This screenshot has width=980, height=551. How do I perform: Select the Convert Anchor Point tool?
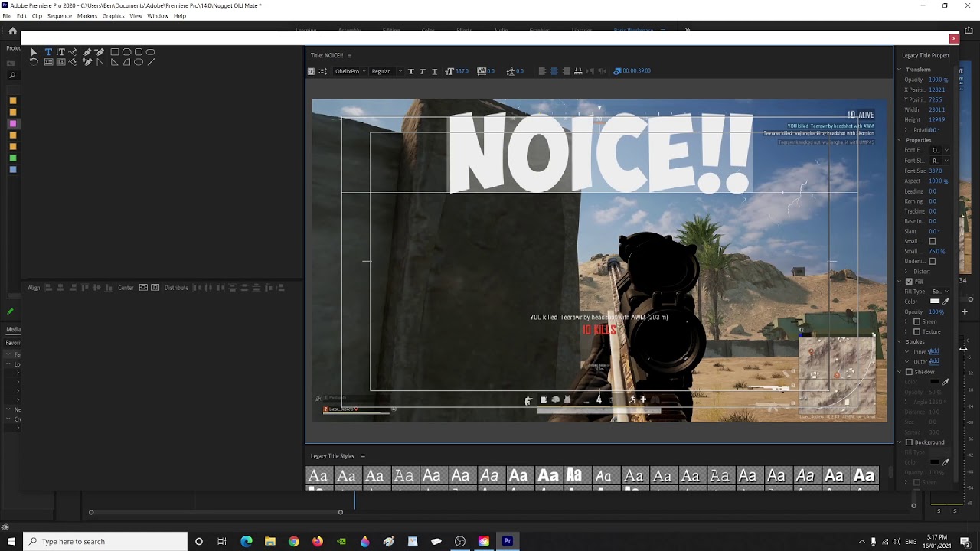[100, 62]
